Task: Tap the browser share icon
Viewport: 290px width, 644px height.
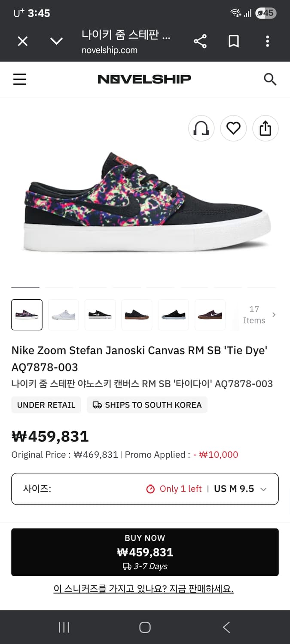Action: pos(200,41)
